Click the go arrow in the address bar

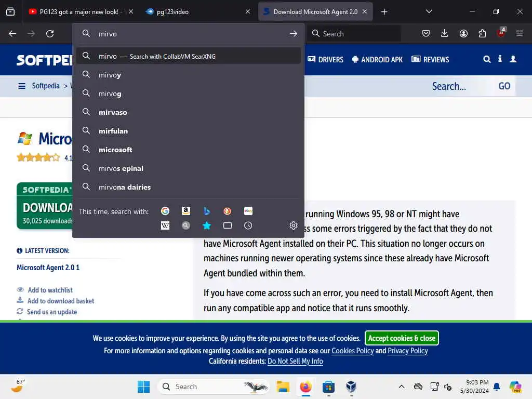click(294, 34)
